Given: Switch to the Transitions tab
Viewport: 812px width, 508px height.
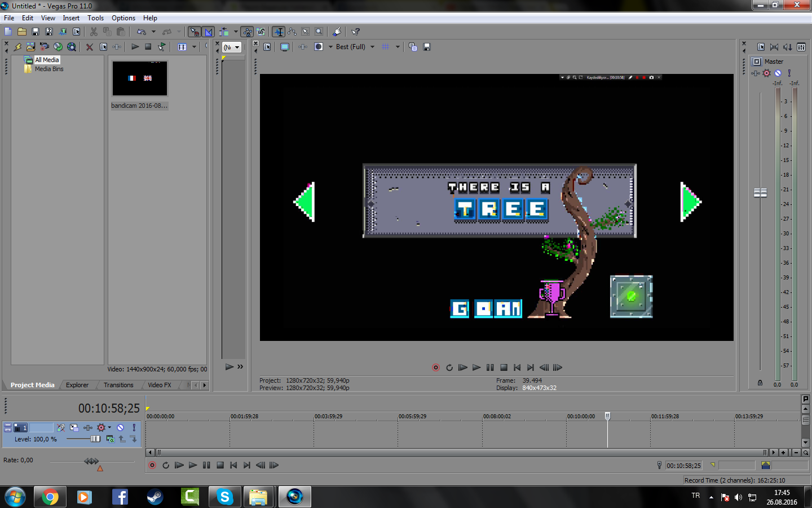Looking at the screenshot, I should 118,385.
